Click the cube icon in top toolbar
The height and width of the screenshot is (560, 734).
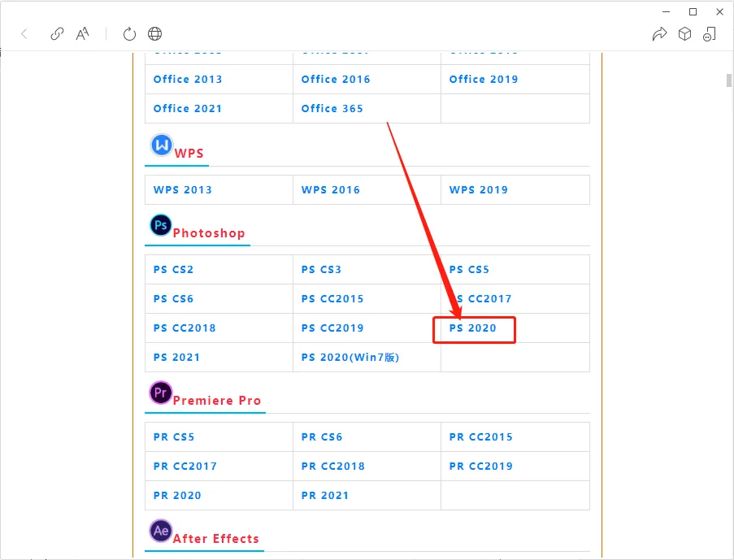685,33
